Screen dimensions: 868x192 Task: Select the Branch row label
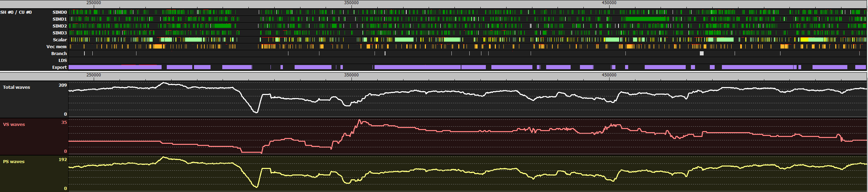point(59,54)
